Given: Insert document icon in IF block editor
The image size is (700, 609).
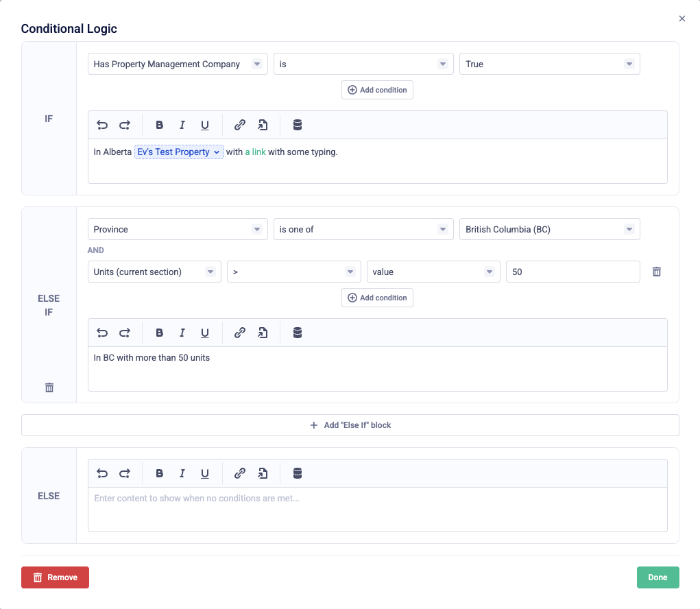Looking at the screenshot, I should click(263, 125).
